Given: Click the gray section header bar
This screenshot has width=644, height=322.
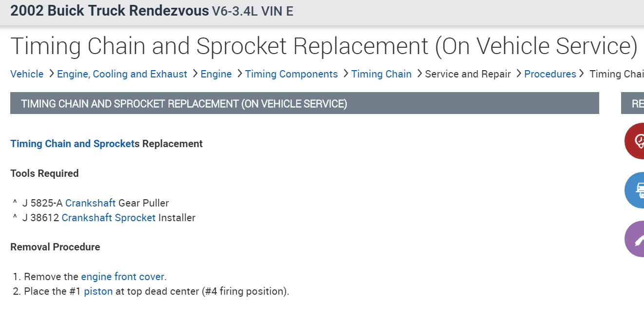Looking at the screenshot, I should click(x=304, y=104).
